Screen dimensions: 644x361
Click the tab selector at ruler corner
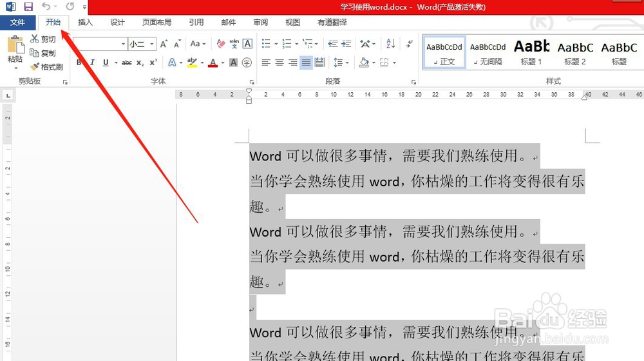coord(8,96)
